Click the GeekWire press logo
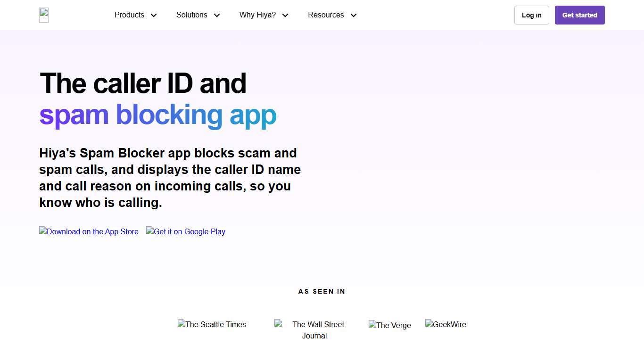 point(446,324)
